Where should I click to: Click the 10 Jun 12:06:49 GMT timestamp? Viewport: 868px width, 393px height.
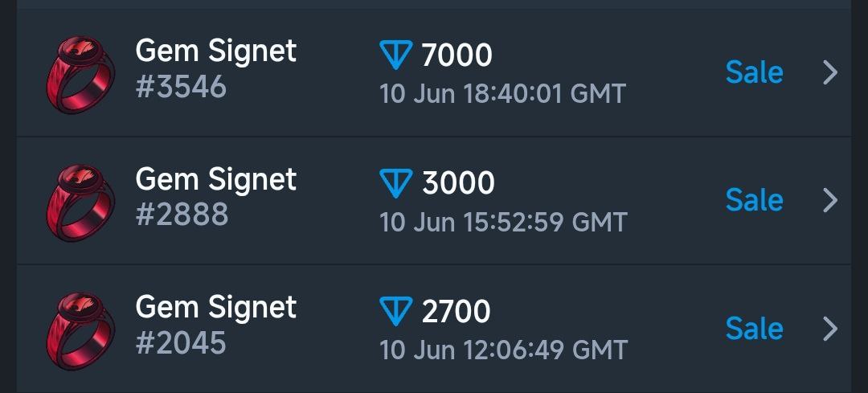click(504, 350)
